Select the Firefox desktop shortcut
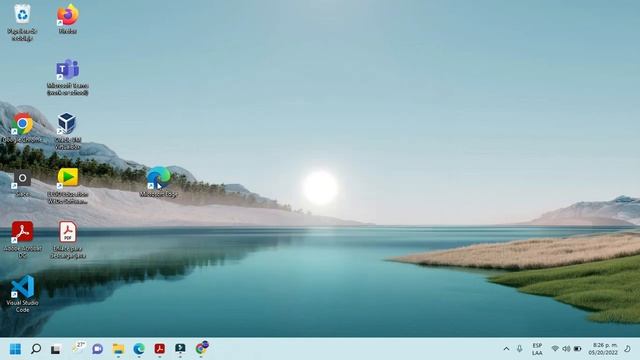The image size is (640, 360). tap(67, 19)
